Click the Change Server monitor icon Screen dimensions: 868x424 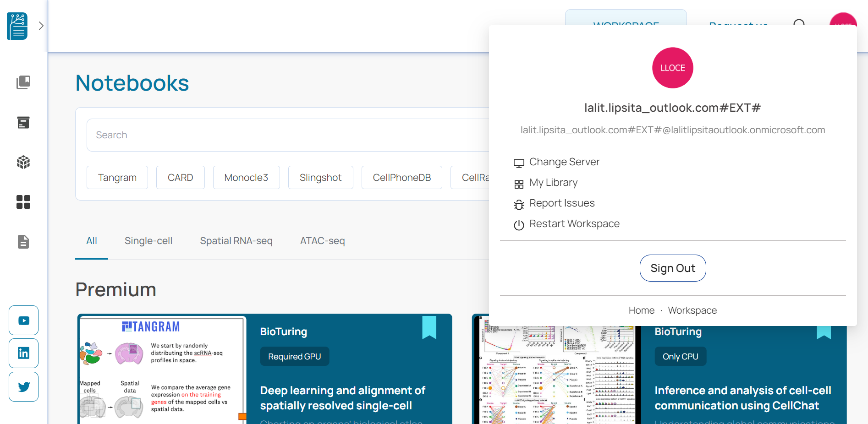(519, 163)
